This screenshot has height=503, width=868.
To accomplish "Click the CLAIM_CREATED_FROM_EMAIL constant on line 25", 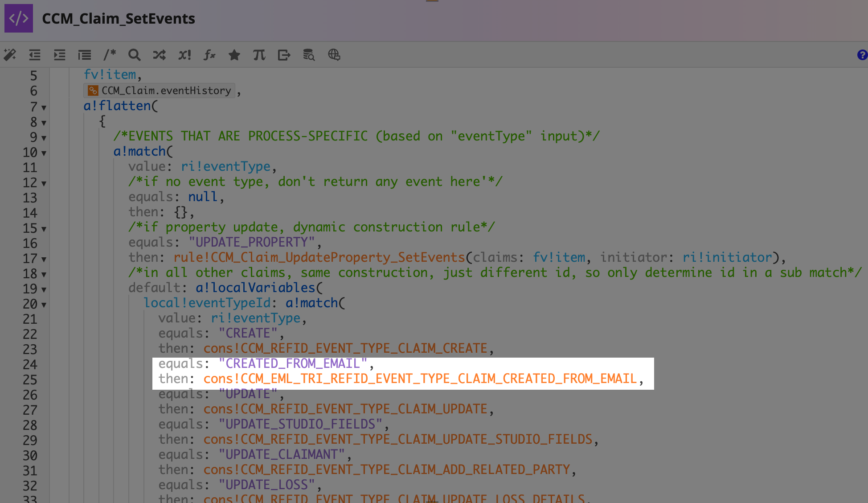I will pos(420,379).
